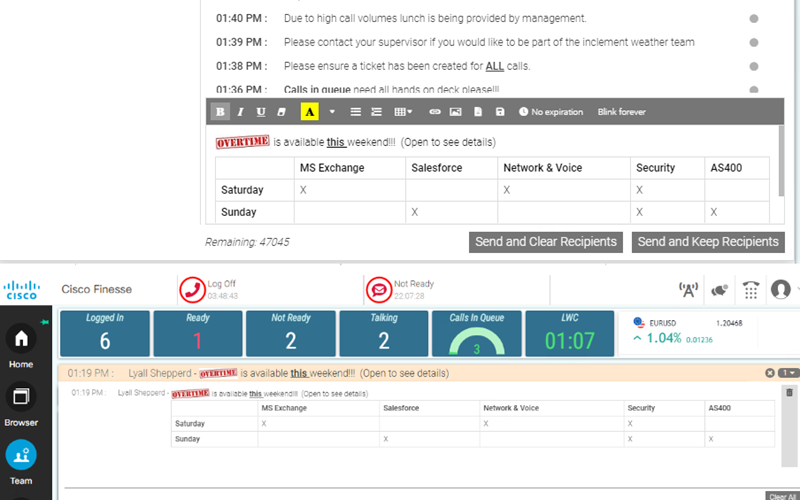Image resolution: width=800 pixels, height=500 pixels.
Task: Click the Not Ready chat state icon
Action: 379,290
